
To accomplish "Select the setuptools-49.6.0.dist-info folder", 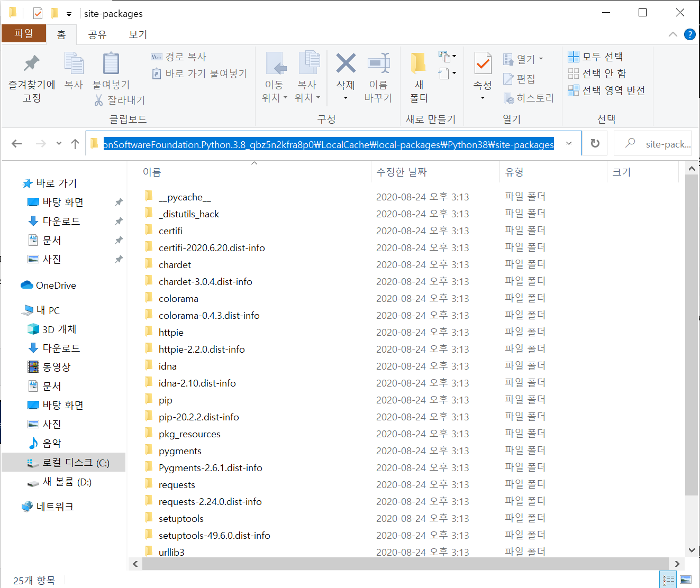I will tap(214, 535).
